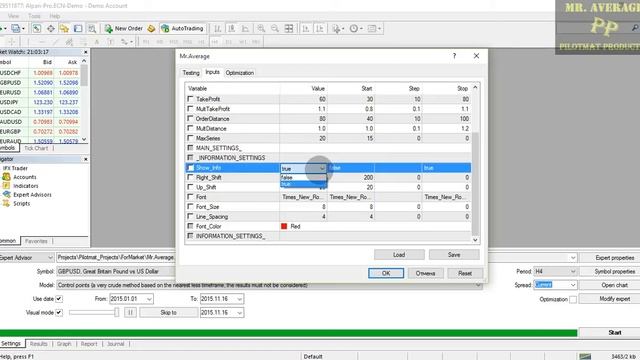Tick the Font_Size checkbox
This screenshot has height=360, width=640.
pyautogui.click(x=190, y=207)
